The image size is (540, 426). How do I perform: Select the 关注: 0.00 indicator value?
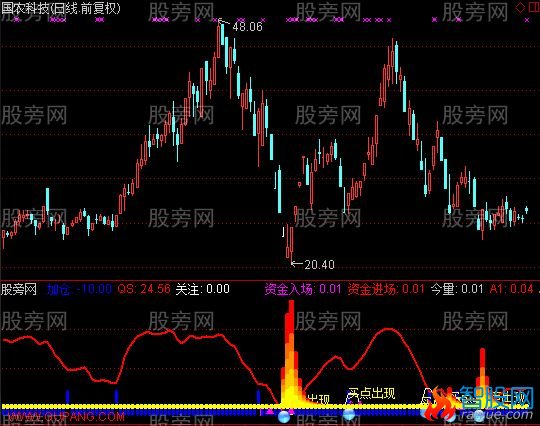(x=202, y=289)
